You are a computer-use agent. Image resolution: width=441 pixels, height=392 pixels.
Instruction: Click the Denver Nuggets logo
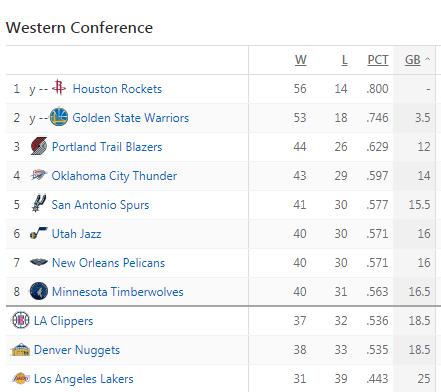coord(20,349)
